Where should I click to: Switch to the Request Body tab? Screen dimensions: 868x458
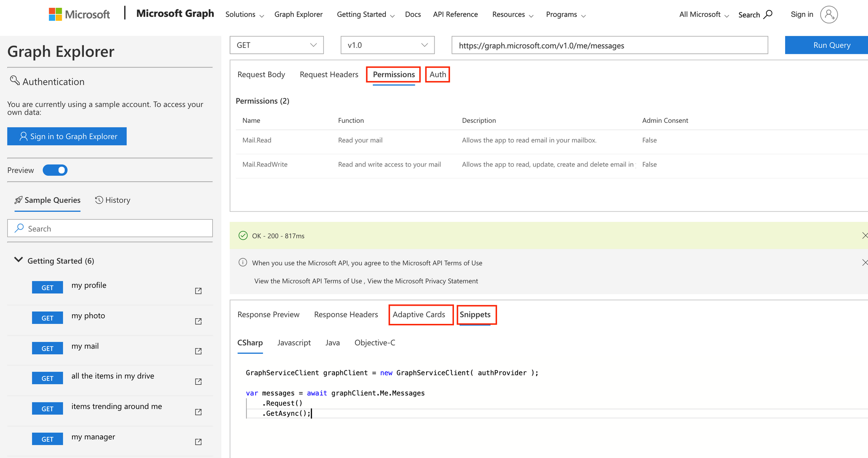(x=261, y=74)
